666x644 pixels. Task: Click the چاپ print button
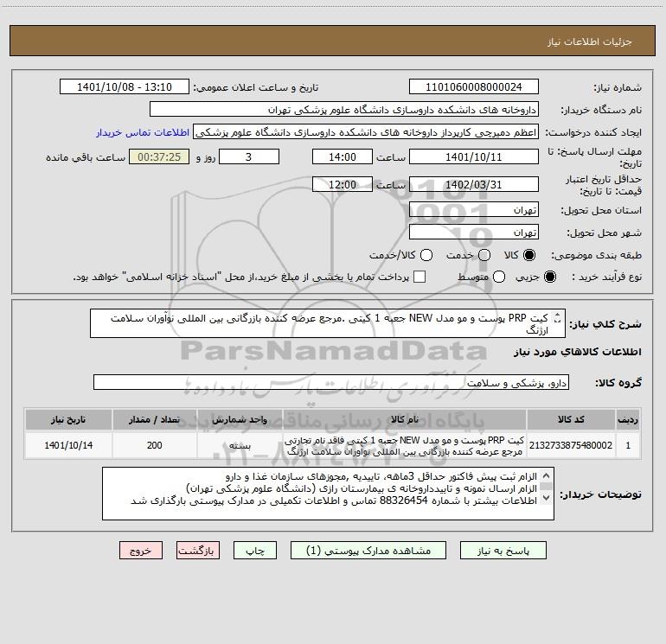pyautogui.click(x=255, y=551)
